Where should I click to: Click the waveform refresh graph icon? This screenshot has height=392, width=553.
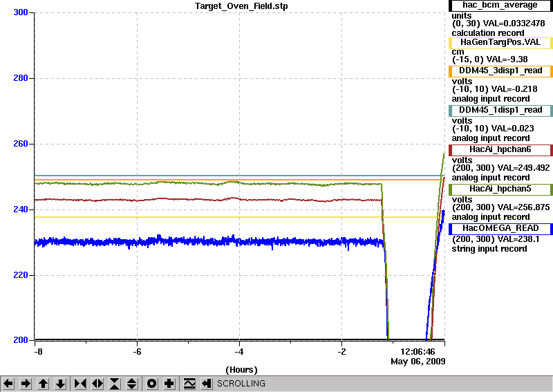click(x=189, y=384)
